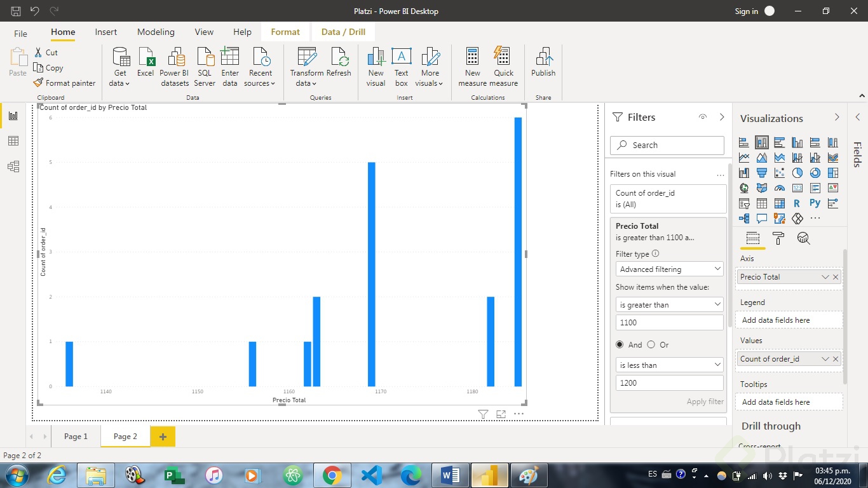This screenshot has width=868, height=488.
Task: Open the View ribbon tab
Action: (x=204, y=32)
